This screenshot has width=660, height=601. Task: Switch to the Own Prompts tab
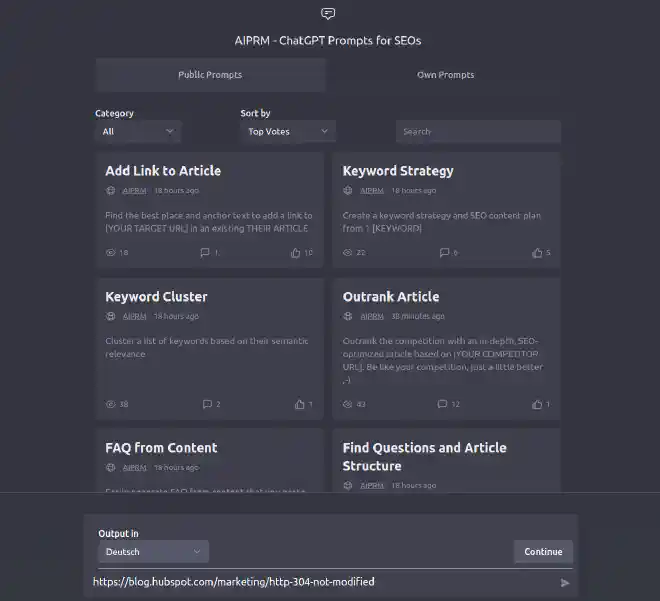pyautogui.click(x=445, y=75)
